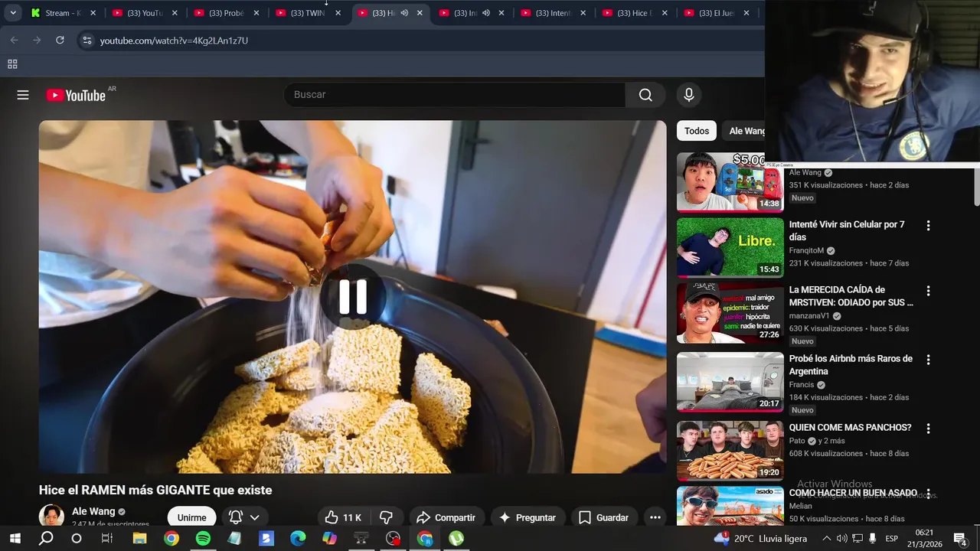
Task: Open File Explorer from the taskbar
Action: (x=139, y=539)
